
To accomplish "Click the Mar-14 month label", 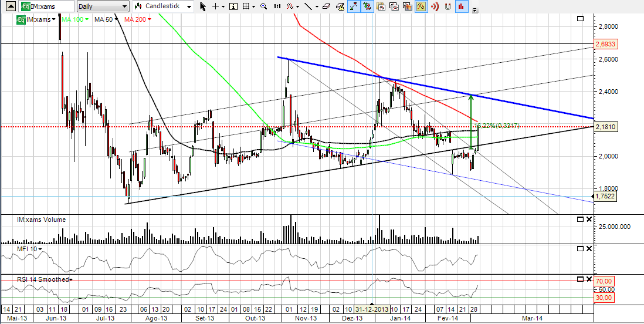I will tap(532, 318).
